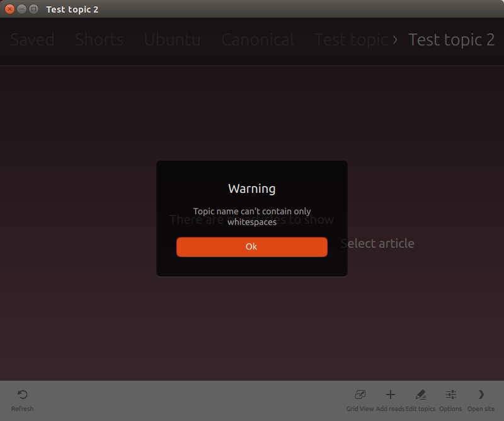Maximize the application window

[33, 9]
